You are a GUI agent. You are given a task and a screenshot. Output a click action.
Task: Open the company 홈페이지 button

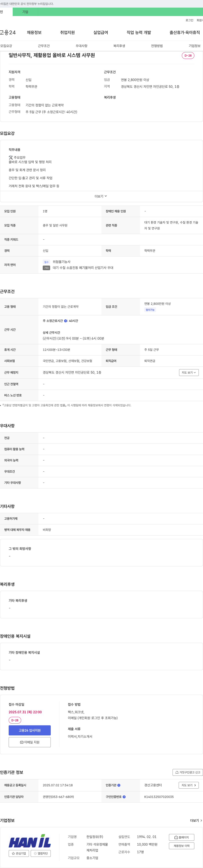(181, 837)
